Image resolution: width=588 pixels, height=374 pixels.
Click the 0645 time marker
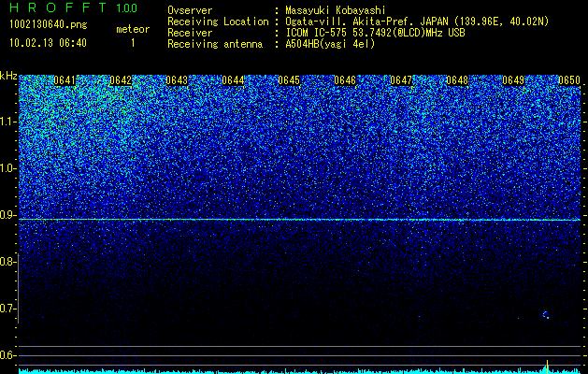[x=289, y=80]
